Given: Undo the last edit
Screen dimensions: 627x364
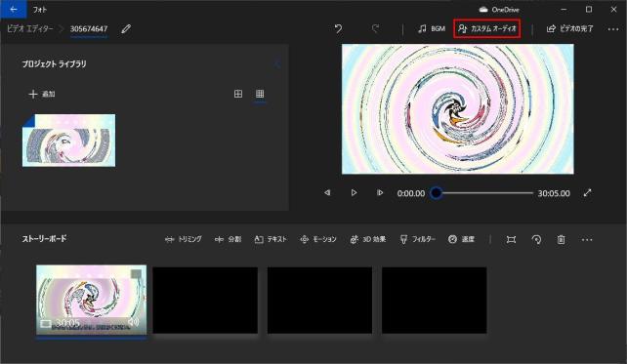Looking at the screenshot, I should 338,28.
